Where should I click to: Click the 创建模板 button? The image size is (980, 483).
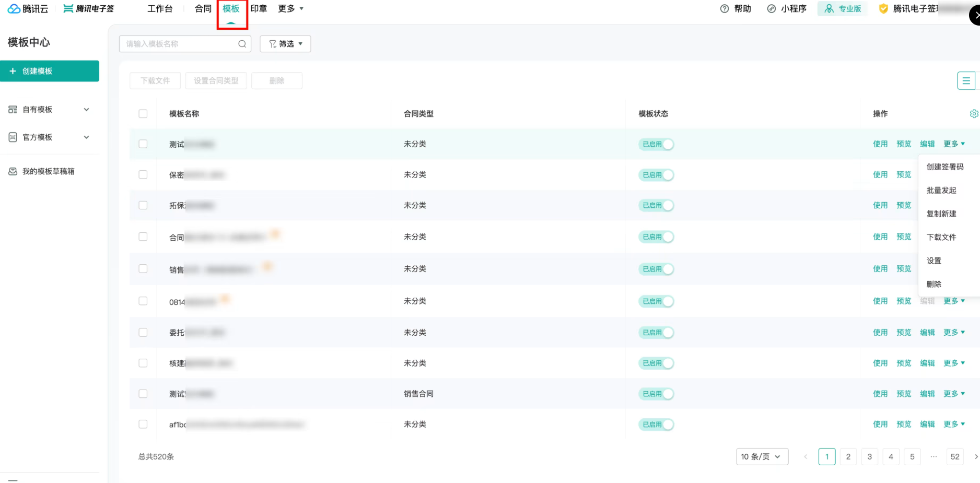[50, 71]
